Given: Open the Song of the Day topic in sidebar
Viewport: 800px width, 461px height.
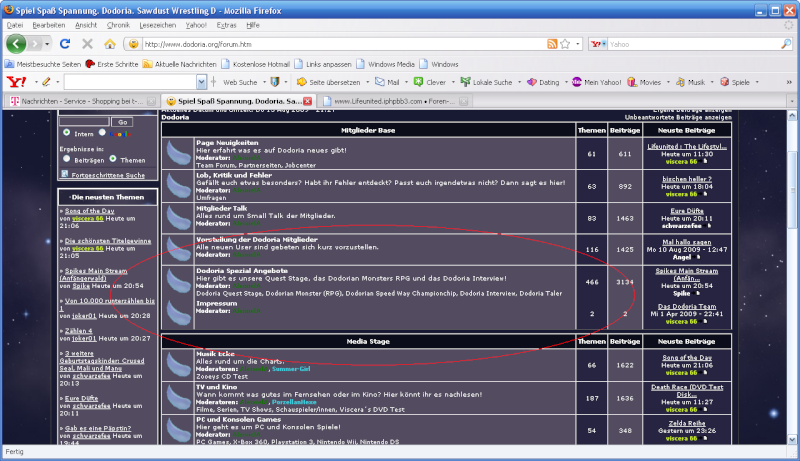Looking at the screenshot, I should click(89, 211).
